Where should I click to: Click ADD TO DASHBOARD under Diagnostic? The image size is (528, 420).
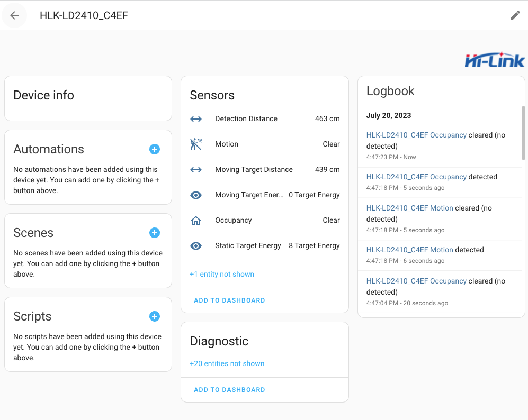click(229, 390)
